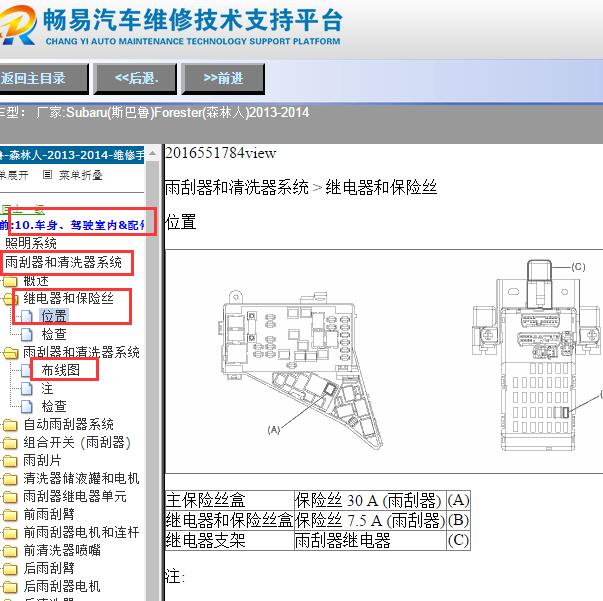This screenshot has height=601, width=603.
Task: Open the 10.车身、驾驶室内 section link
Action: [x=79, y=225]
